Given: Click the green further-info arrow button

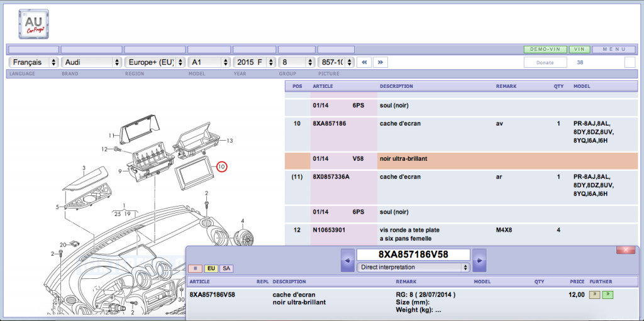Looking at the screenshot, I should pyautogui.click(x=608, y=295).
